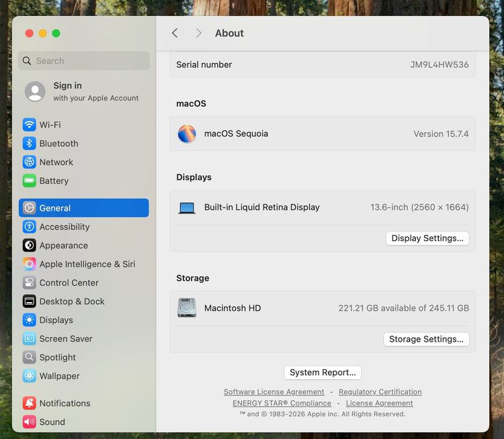
Task: Select the Screen Saver icon
Action: (30, 338)
